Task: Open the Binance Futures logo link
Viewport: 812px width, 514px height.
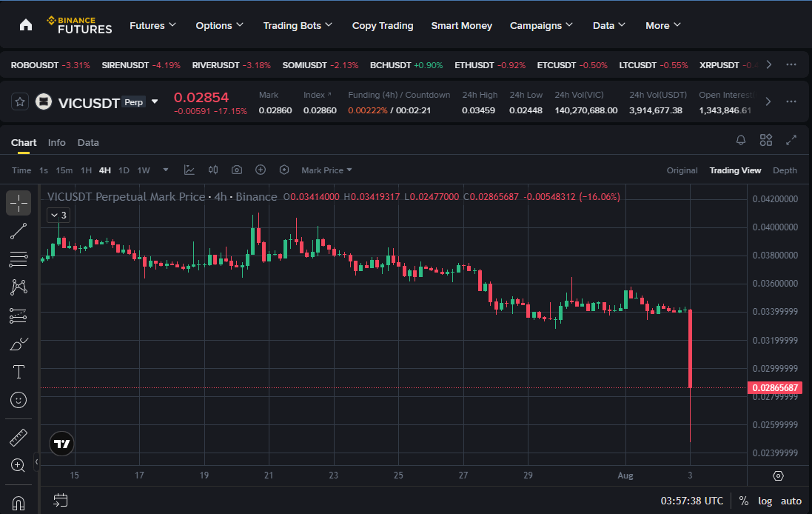Action: coord(79,25)
